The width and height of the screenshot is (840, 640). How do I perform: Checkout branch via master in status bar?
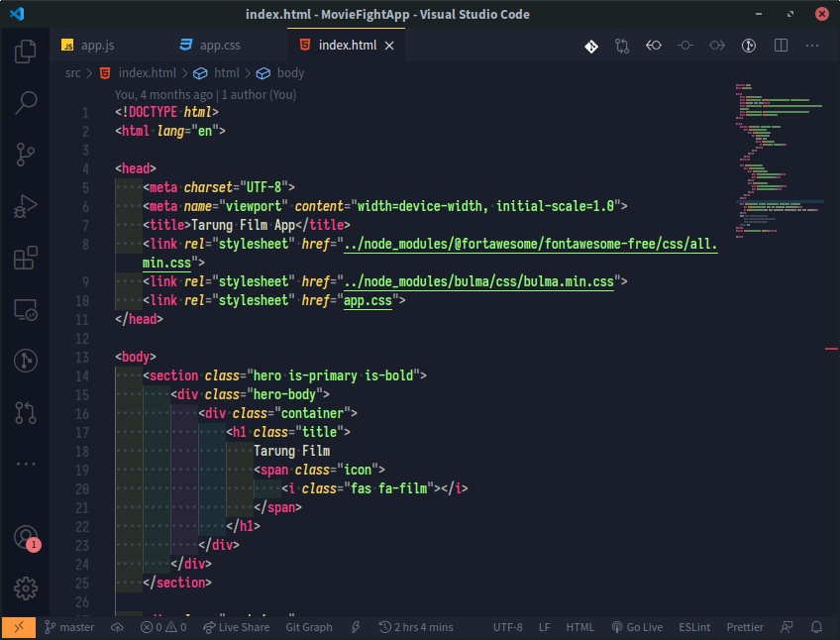click(69, 627)
